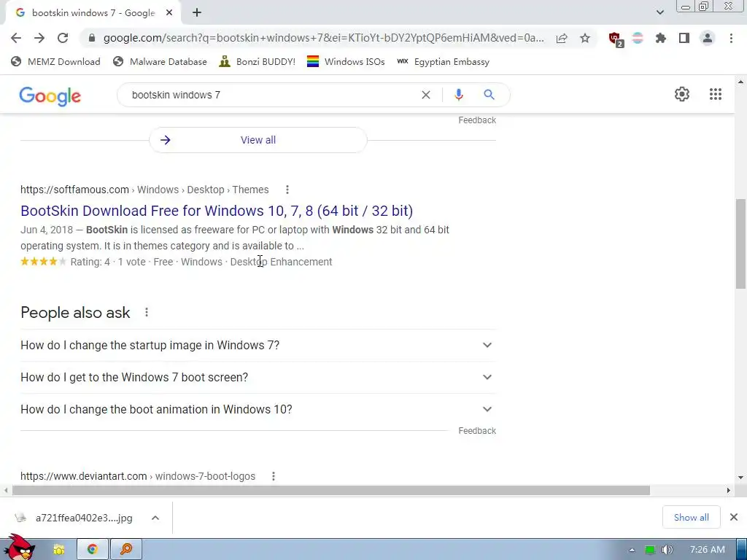Viewport: 747px width, 560px height.
Task: Close the downloads bar
Action: tap(734, 517)
